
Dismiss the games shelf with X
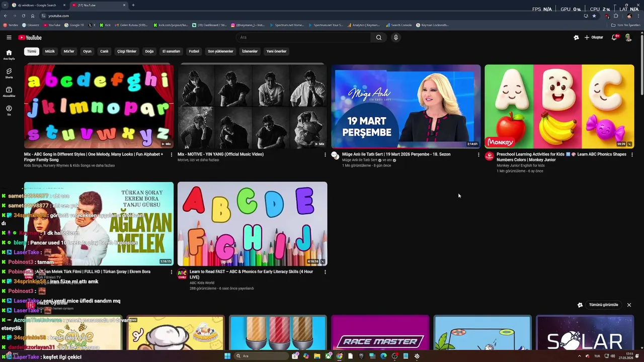pyautogui.click(x=629, y=305)
